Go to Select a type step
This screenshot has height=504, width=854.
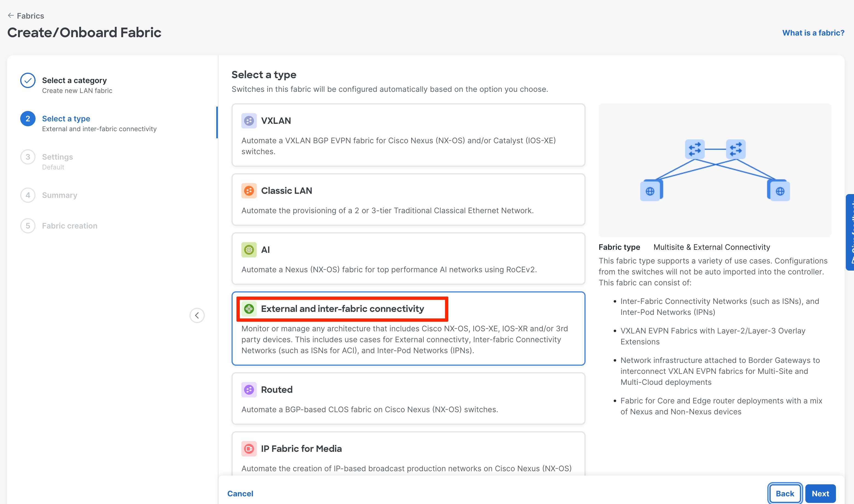pos(66,119)
